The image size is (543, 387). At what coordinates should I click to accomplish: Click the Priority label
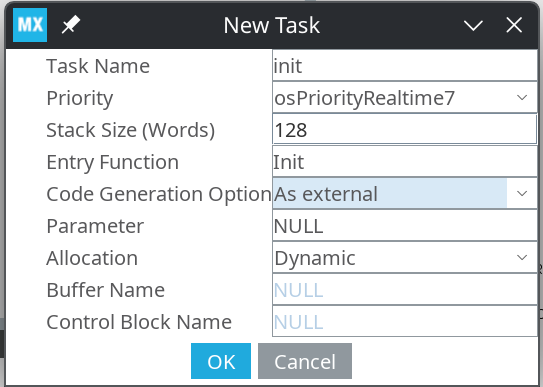tap(80, 98)
